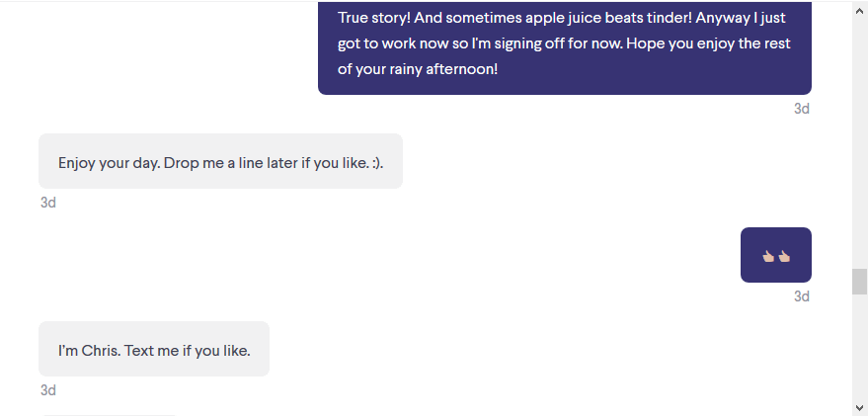Click the words "apple juice" in the top message
The width and height of the screenshot is (868, 420).
point(563,18)
